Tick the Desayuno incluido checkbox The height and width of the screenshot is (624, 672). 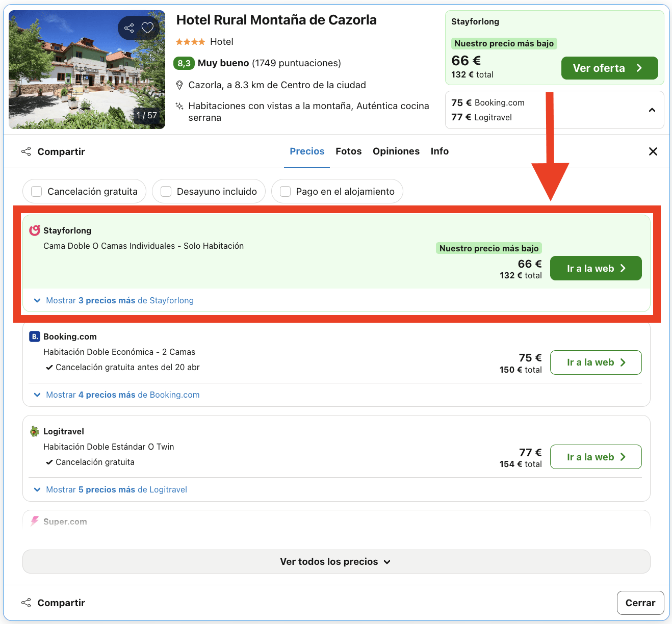click(x=166, y=191)
